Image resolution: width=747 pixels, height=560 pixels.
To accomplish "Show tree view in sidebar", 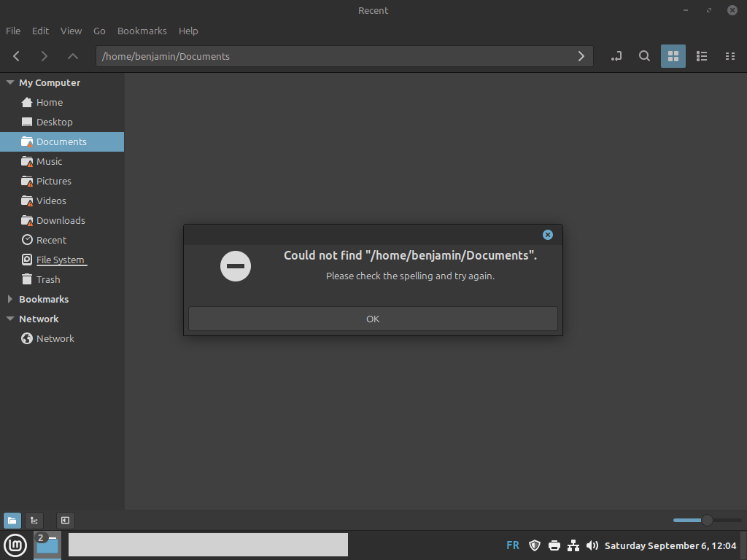I will (x=34, y=520).
